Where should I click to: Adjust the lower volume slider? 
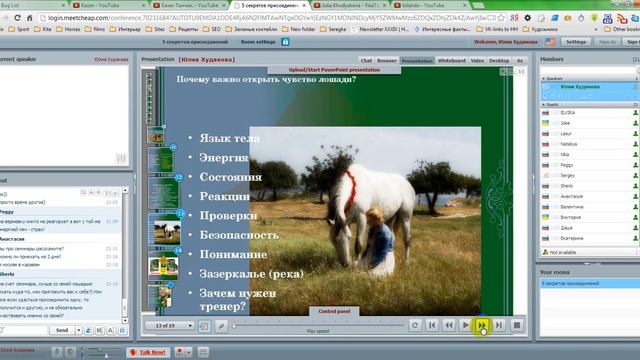pyautogui.click(x=104, y=356)
